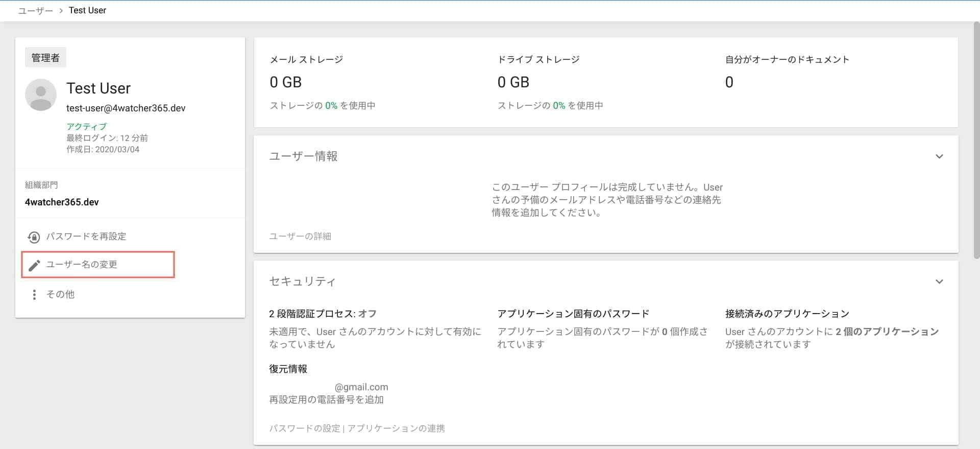Open ユーザーの詳細 link
Screen dimensions: 980x449
[x=300, y=236]
